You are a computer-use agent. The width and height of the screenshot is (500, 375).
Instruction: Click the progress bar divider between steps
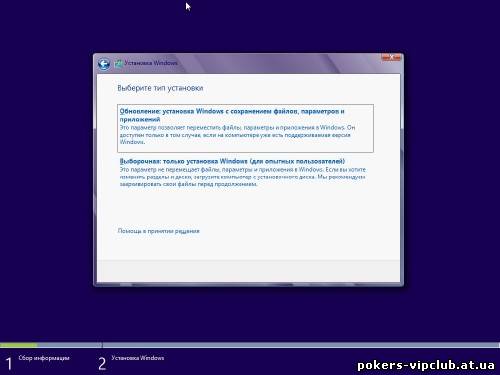point(102,345)
